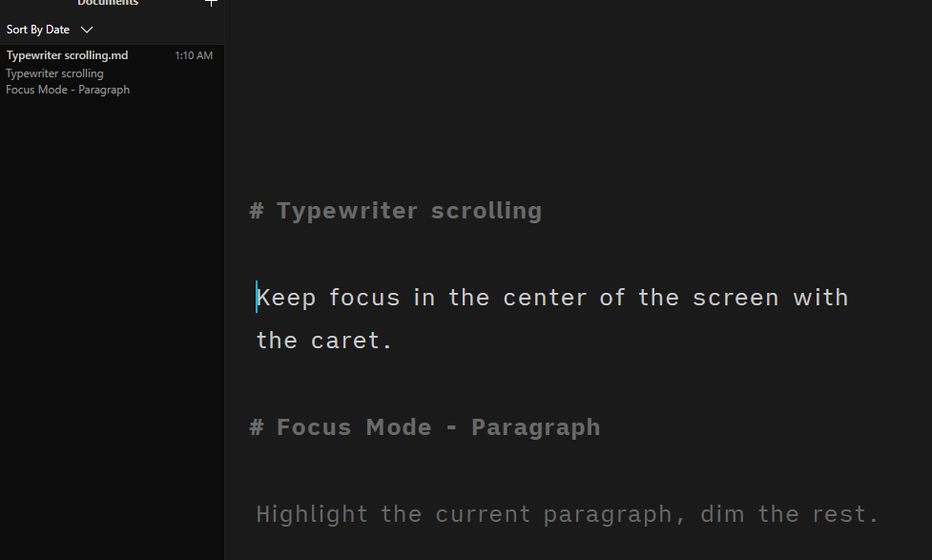Click the blinking text caret position
The width and height of the screenshot is (932, 560).
point(257,297)
